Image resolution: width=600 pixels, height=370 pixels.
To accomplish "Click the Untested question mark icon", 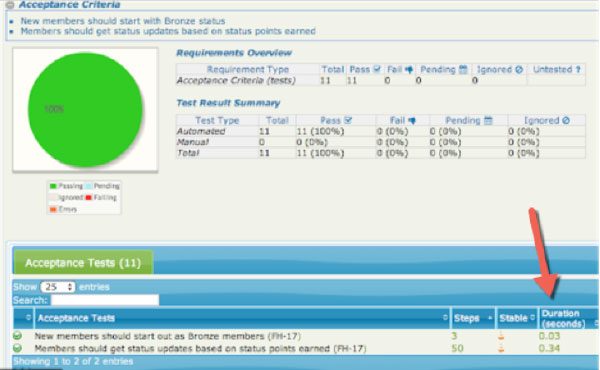I will click(578, 70).
